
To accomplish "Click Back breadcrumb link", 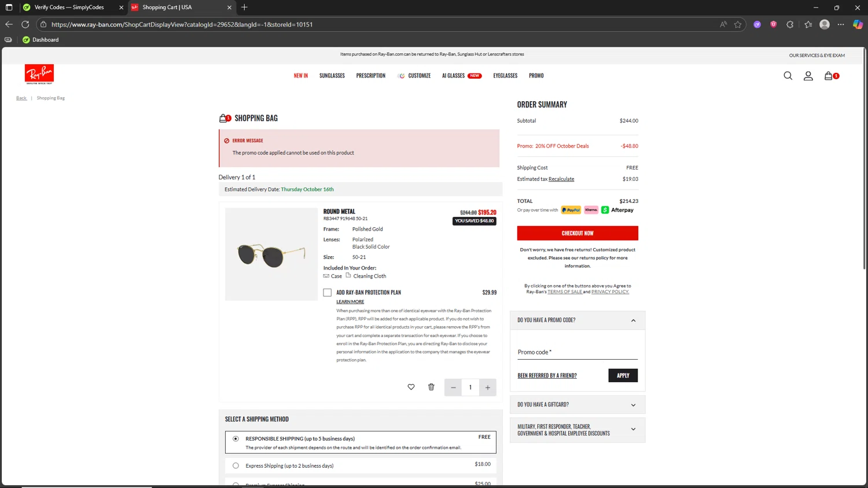I will (21, 98).
